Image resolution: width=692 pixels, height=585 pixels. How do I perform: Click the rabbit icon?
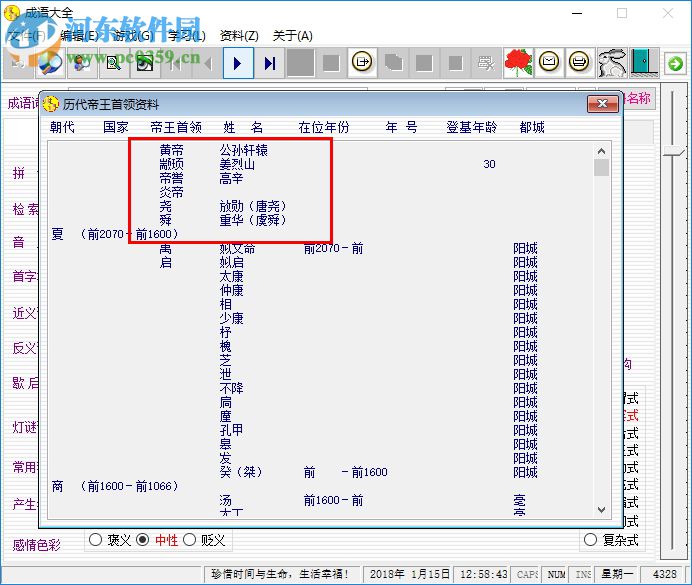point(612,63)
